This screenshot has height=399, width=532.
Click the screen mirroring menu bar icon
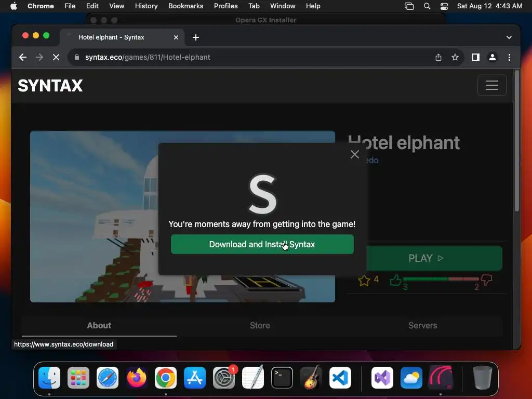pyautogui.click(x=409, y=6)
